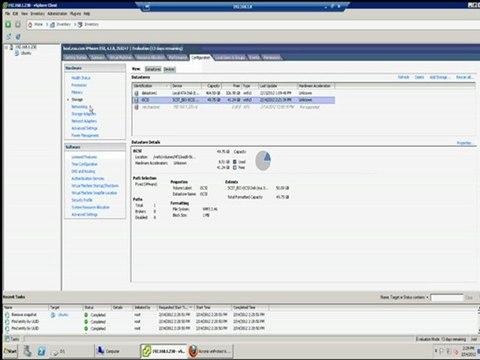Switch view to Devices
The width and height of the screenshot is (480, 360).
tap(169, 69)
